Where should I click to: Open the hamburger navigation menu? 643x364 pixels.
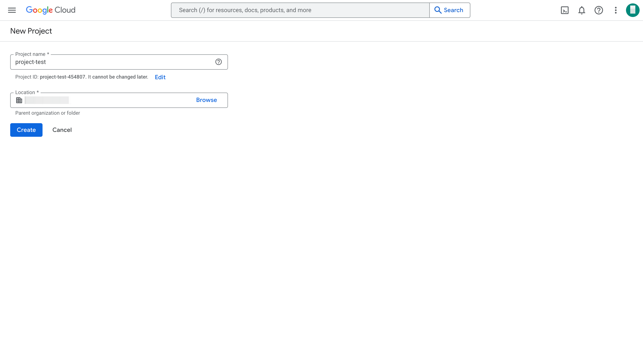pos(12,10)
